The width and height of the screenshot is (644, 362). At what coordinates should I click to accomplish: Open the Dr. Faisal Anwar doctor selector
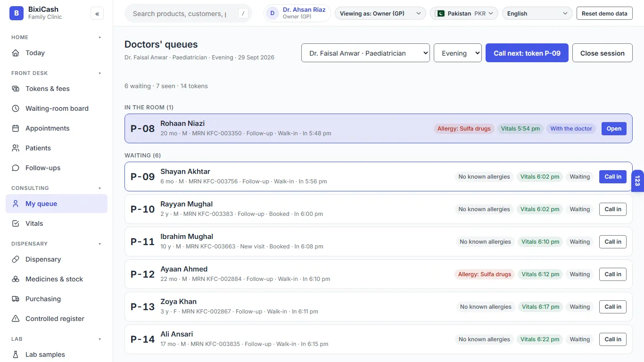point(365,53)
